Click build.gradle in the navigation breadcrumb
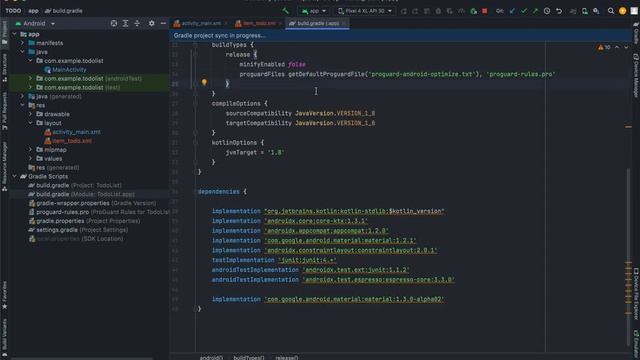 (64, 11)
